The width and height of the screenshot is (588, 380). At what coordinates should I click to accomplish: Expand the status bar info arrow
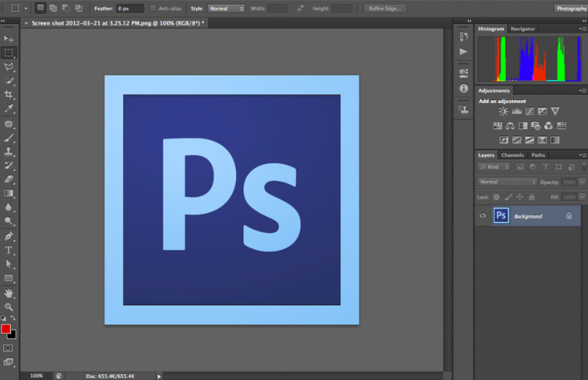(159, 376)
